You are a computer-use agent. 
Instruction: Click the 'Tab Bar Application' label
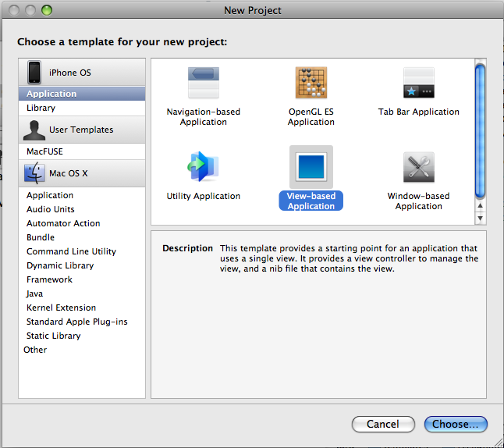point(419,112)
